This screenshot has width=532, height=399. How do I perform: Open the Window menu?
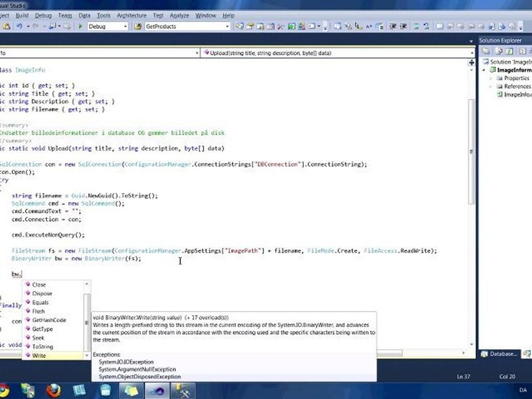pos(206,16)
